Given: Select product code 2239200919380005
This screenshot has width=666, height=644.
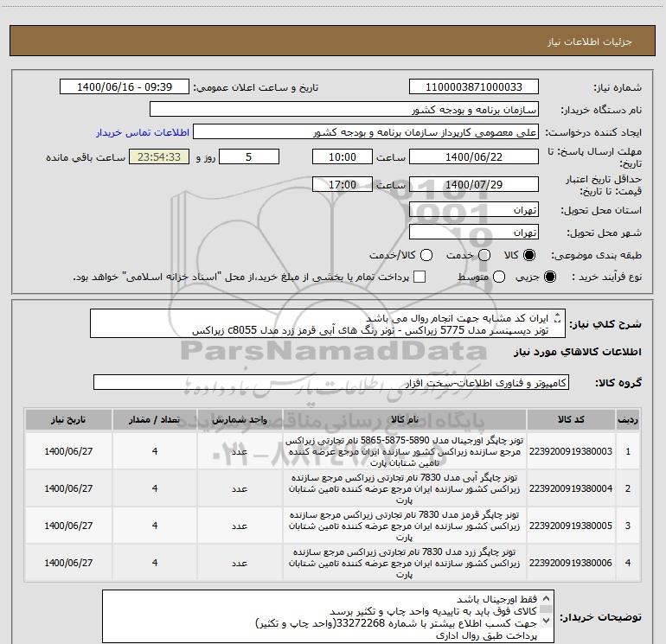Looking at the screenshot, I should (x=571, y=526).
